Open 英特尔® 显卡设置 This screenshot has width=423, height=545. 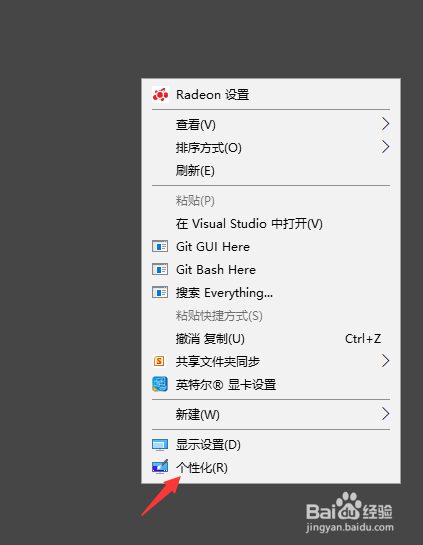click(271, 384)
